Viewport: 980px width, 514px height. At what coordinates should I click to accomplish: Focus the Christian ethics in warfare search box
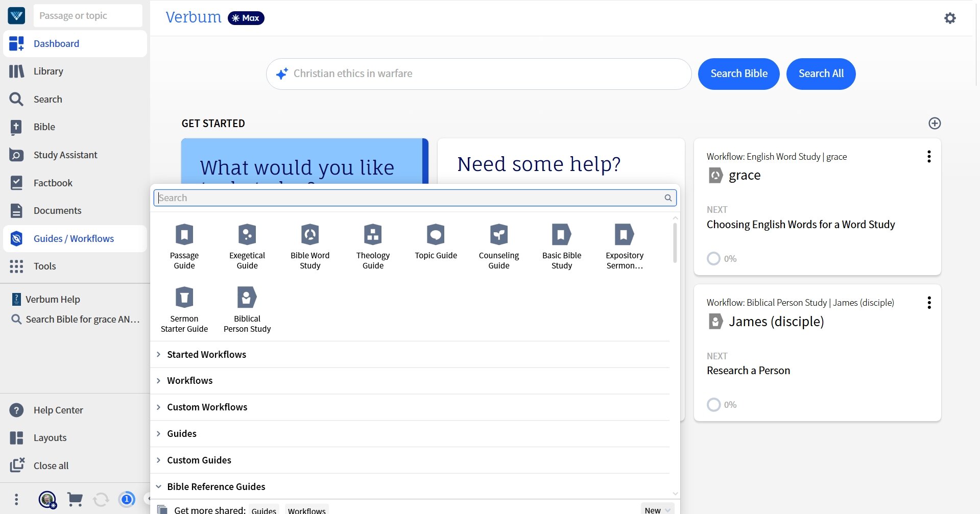(479, 74)
